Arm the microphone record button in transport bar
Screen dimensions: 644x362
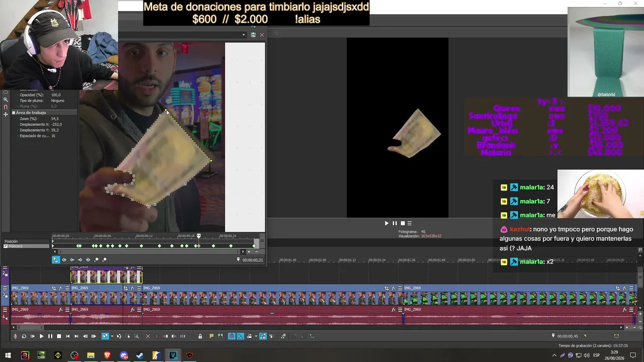tap(15, 336)
